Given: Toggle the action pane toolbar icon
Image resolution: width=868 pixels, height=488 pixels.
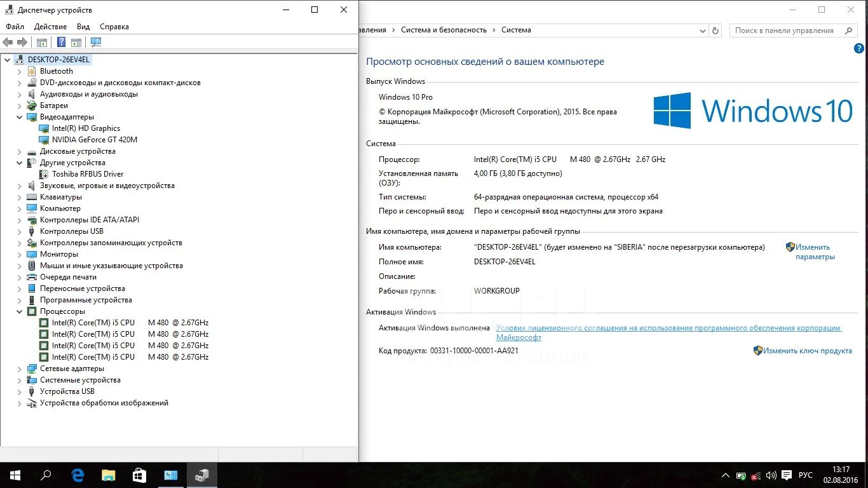Looking at the screenshot, I should [76, 43].
